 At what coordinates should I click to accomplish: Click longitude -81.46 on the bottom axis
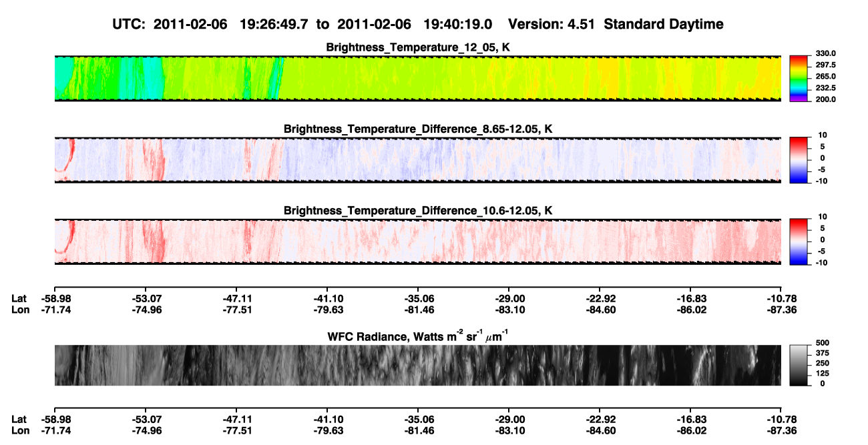pyautogui.click(x=418, y=430)
